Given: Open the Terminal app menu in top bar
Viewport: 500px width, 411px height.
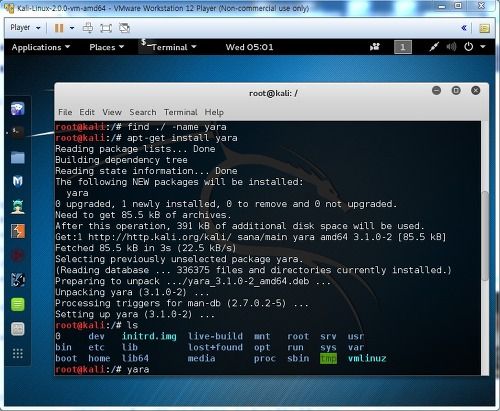Looking at the screenshot, I should click(x=168, y=47).
